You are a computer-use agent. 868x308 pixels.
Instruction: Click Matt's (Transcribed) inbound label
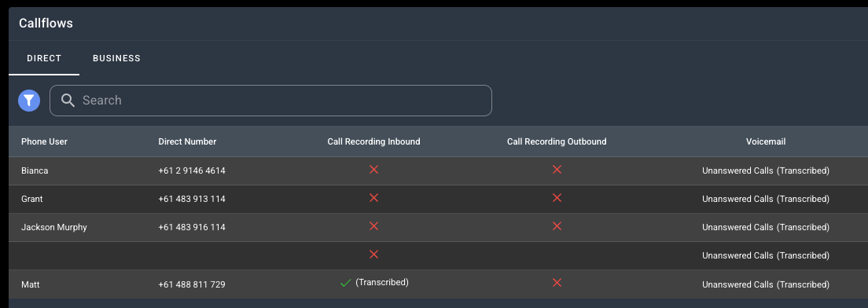[x=382, y=283]
